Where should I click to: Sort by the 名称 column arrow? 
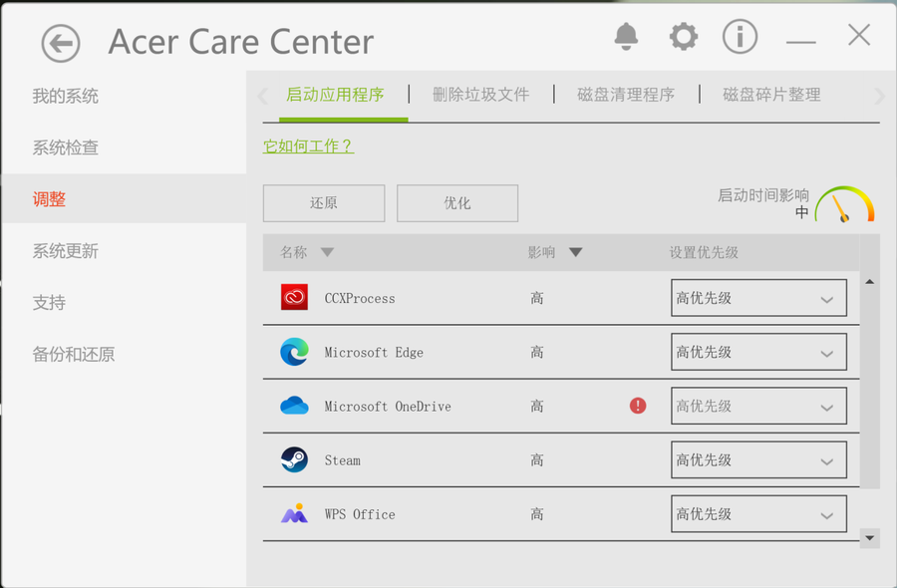pos(327,252)
